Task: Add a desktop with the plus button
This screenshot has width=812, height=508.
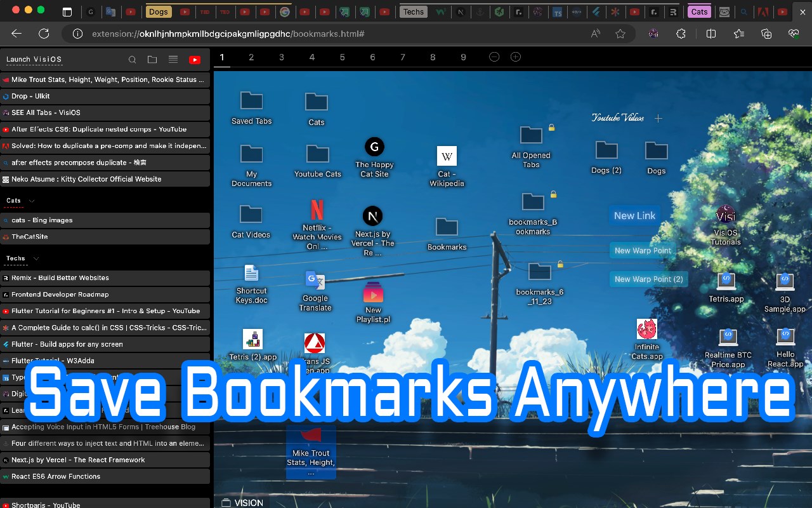Action: [516, 57]
